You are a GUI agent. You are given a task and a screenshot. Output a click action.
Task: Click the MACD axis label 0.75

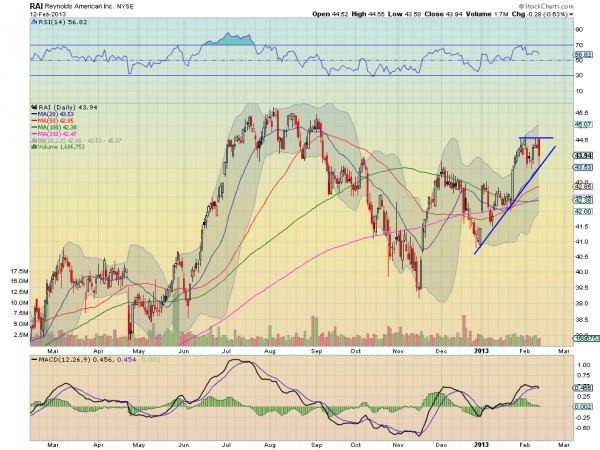(584, 375)
